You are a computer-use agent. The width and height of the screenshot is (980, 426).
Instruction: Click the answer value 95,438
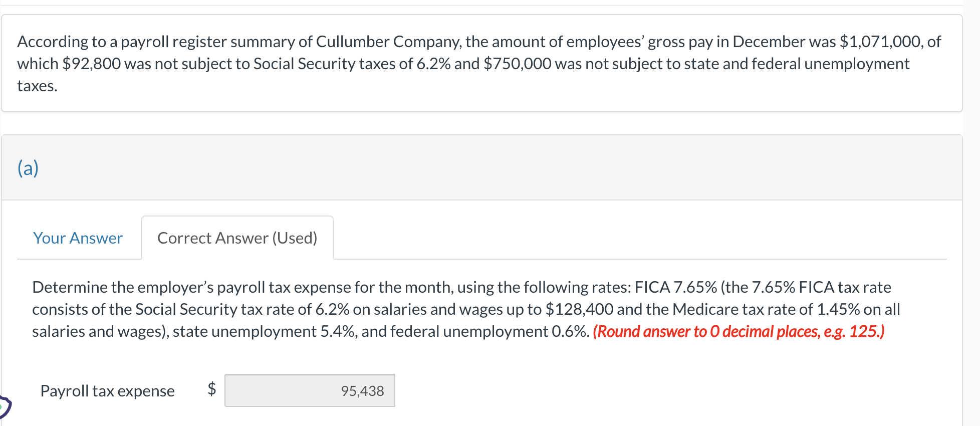pyautogui.click(x=362, y=390)
